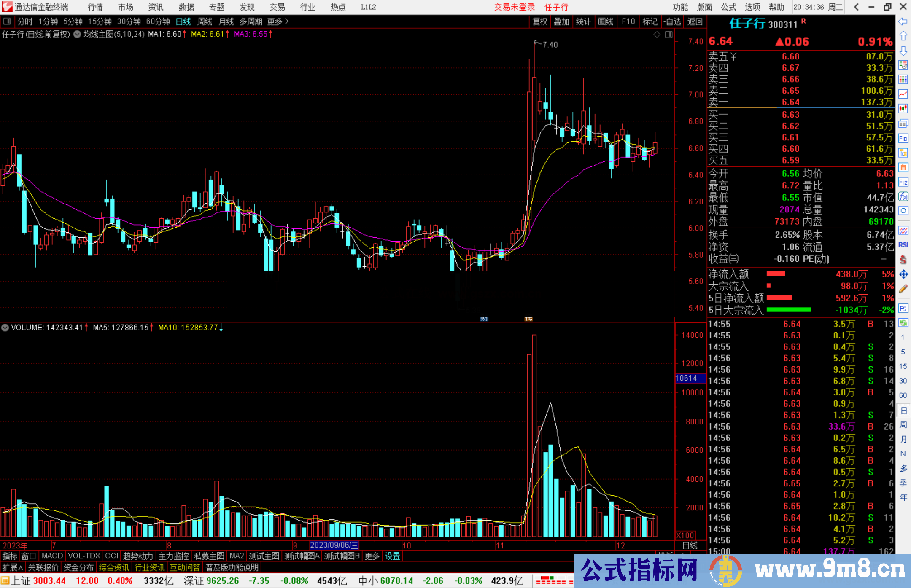Open the wavy indicator lines icon
Image resolution: width=911 pixels, height=588 pixels.
(903, 230)
